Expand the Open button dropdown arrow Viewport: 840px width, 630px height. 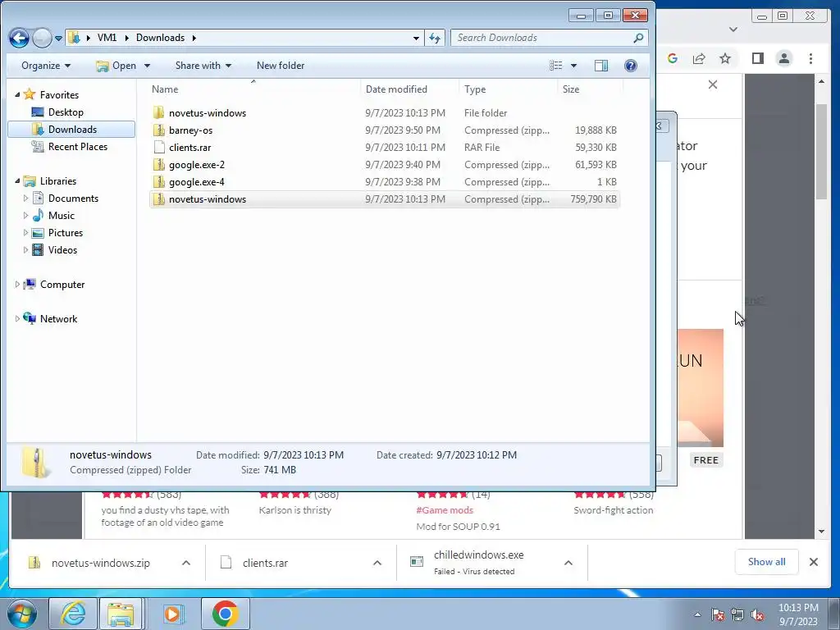coord(147,66)
